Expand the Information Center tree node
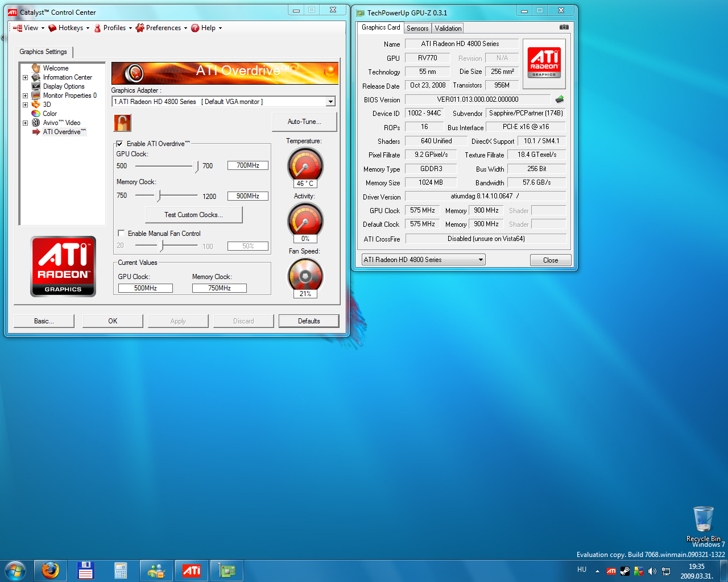 point(25,77)
